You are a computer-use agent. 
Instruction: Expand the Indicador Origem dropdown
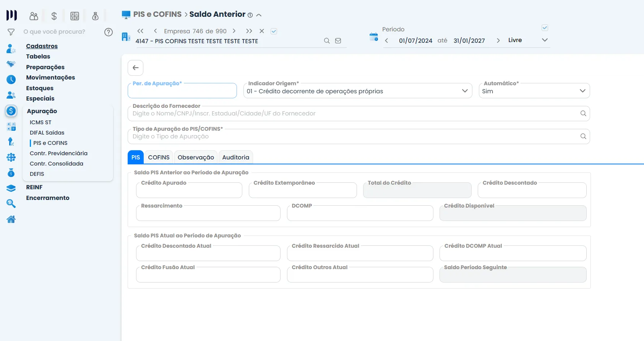click(x=464, y=91)
